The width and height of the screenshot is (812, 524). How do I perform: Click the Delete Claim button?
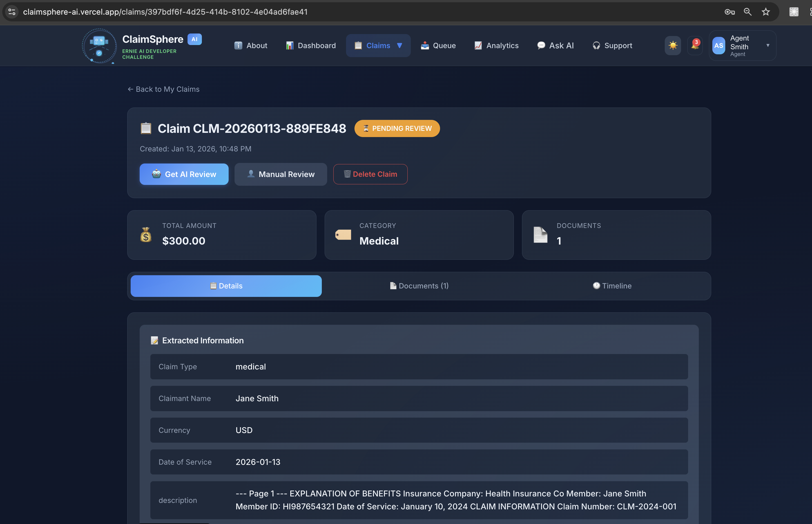[x=370, y=174]
